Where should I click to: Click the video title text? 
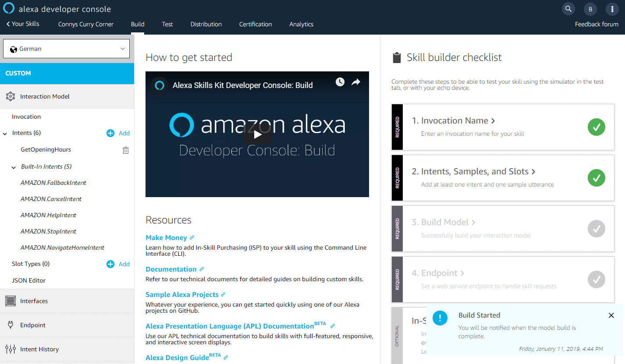(242, 85)
